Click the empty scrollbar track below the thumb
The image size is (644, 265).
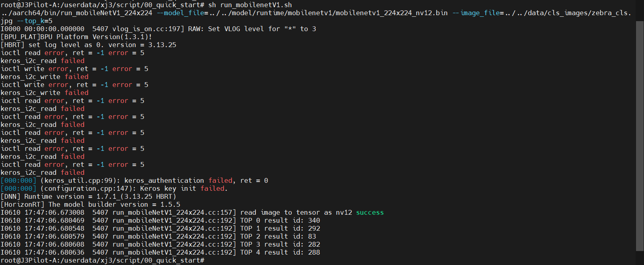click(639, 258)
